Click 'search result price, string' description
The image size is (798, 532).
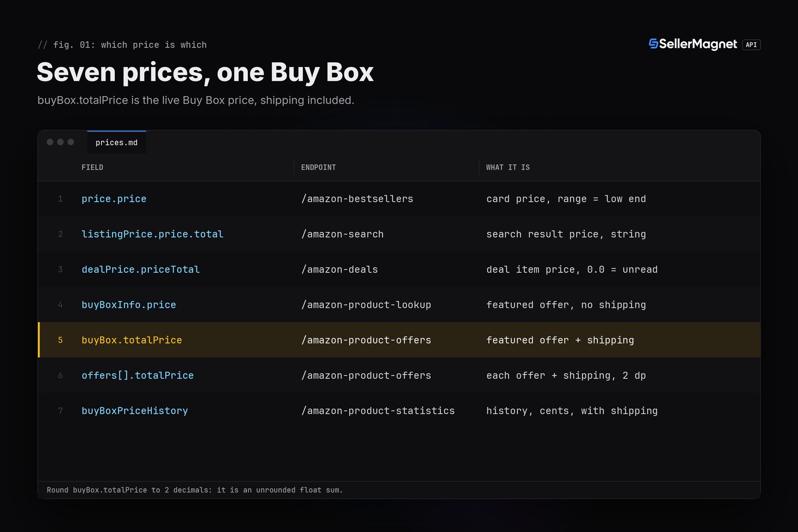pyautogui.click(x=566, y=234)
